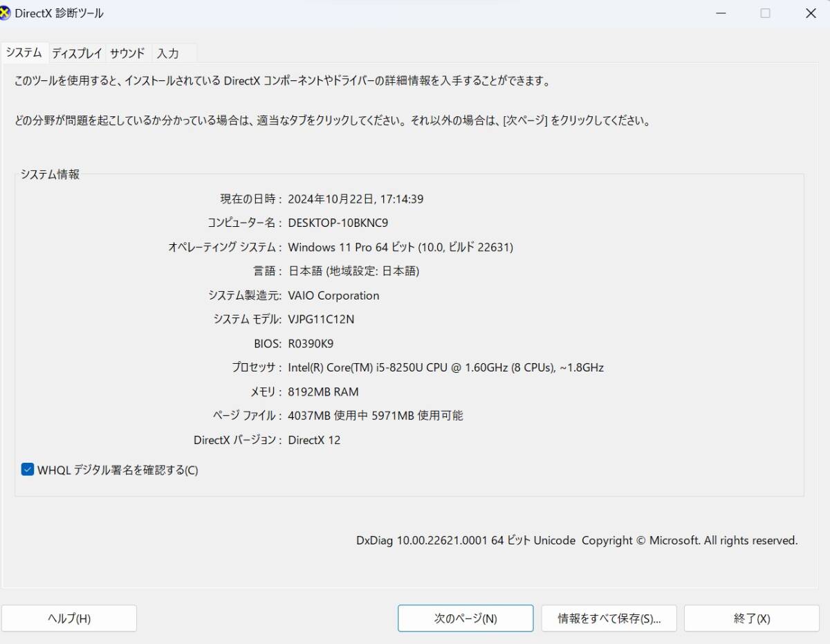Select memory value 8192MB RAM
The width and height of the screenshot is (830, 644).
coord(323,392)
